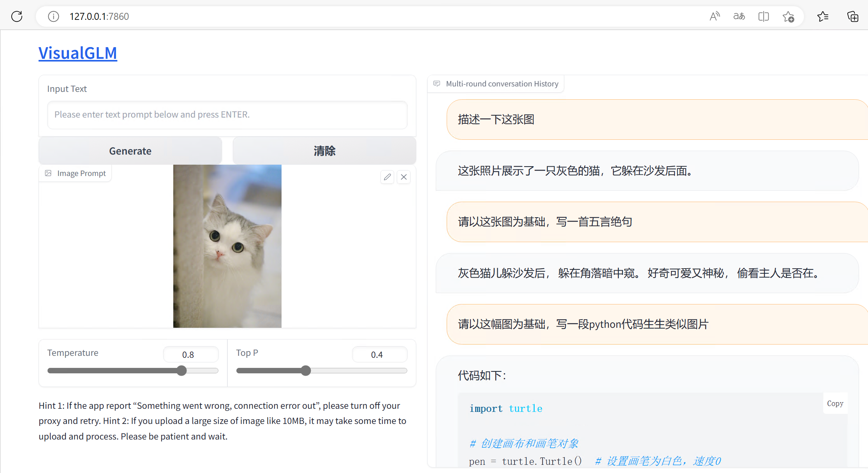Open the VisualGLM title link
868x473 pixels.
(78, 53)
